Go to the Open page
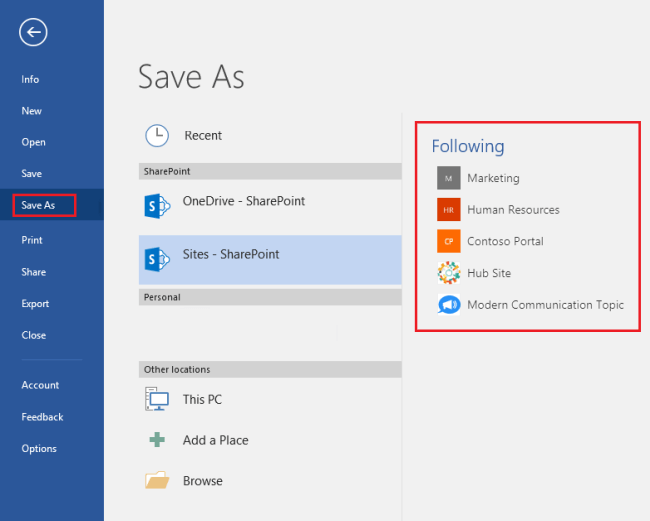 (x=34, y=142)
